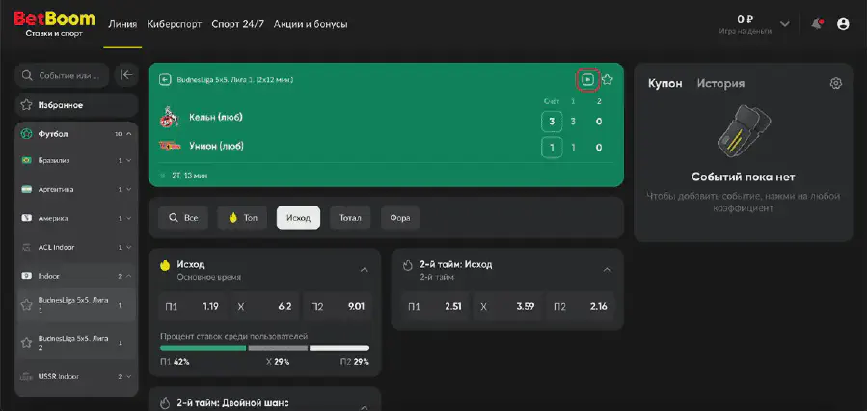Open the Линия tab

point(122,24)
